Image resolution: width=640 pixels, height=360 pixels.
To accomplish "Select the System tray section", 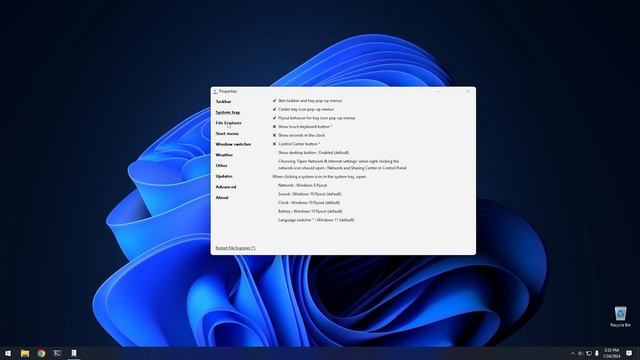I will coord(228,112).
